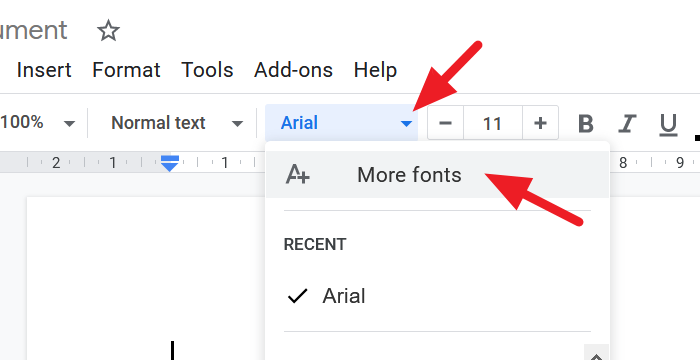
Task: Open the Insert menu
Action: tap(44, 70)
